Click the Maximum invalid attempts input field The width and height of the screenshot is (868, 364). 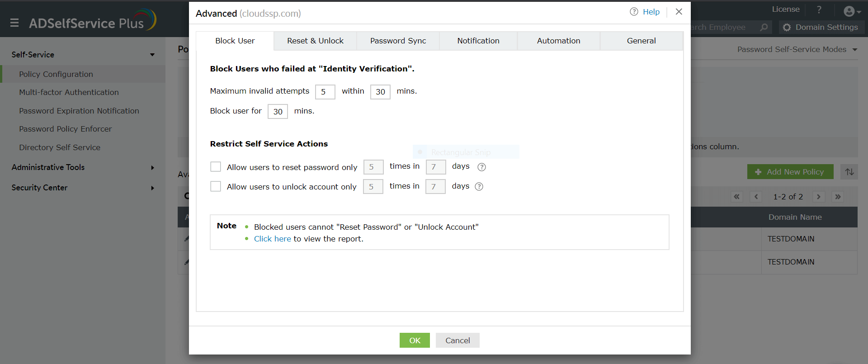click(325, 92)
